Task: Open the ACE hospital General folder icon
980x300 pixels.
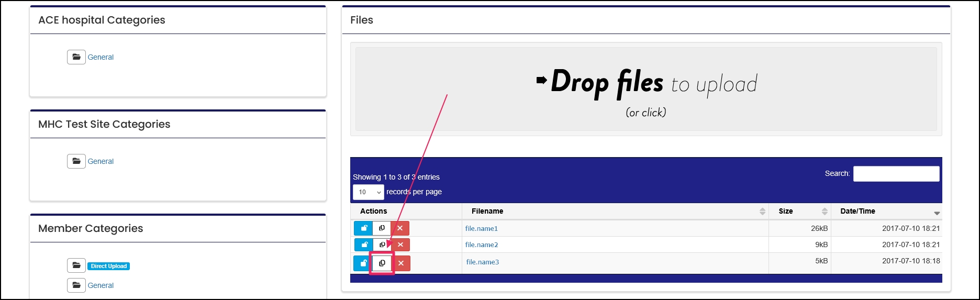Action: click(76, 57)
